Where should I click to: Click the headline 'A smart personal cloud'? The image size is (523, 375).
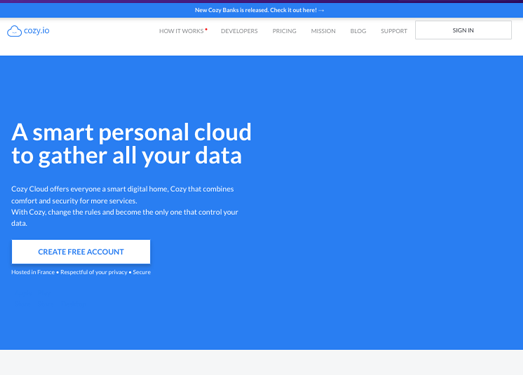131,132
